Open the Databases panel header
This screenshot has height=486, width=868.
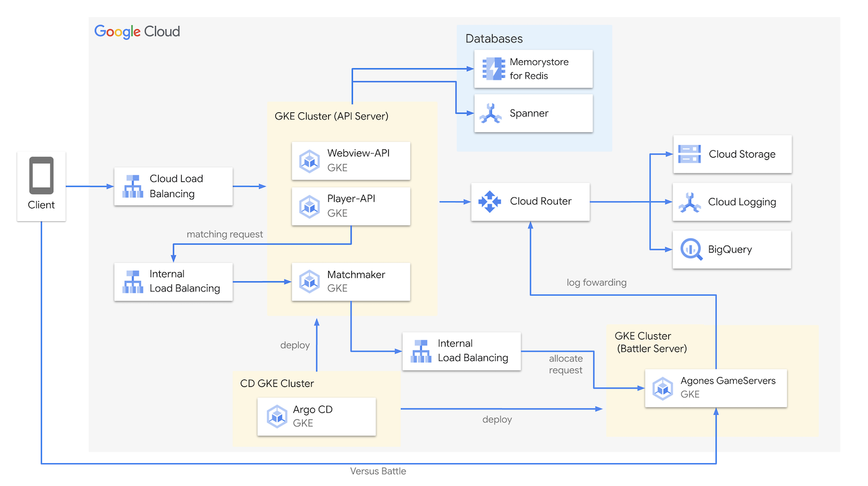coord(494,38)
